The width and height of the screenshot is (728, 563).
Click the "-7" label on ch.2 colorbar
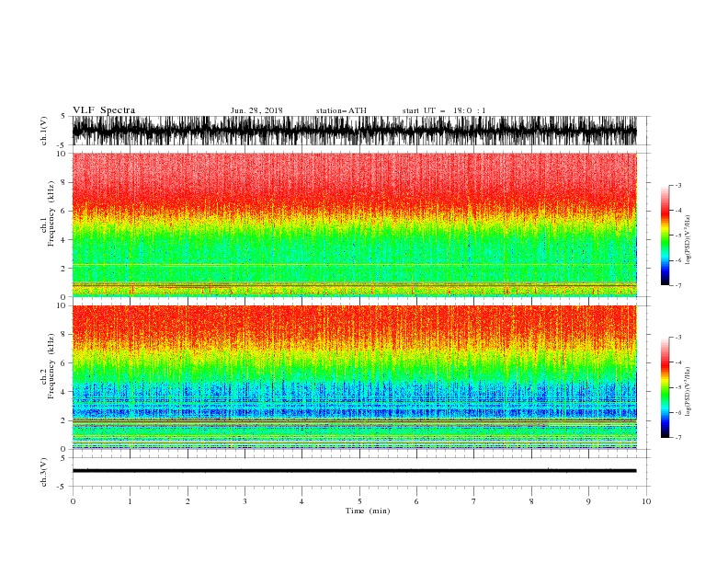point(678,438)
